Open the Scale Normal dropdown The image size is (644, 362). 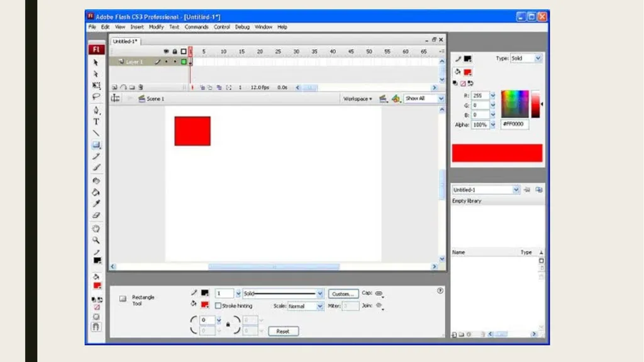click(306, 306)
